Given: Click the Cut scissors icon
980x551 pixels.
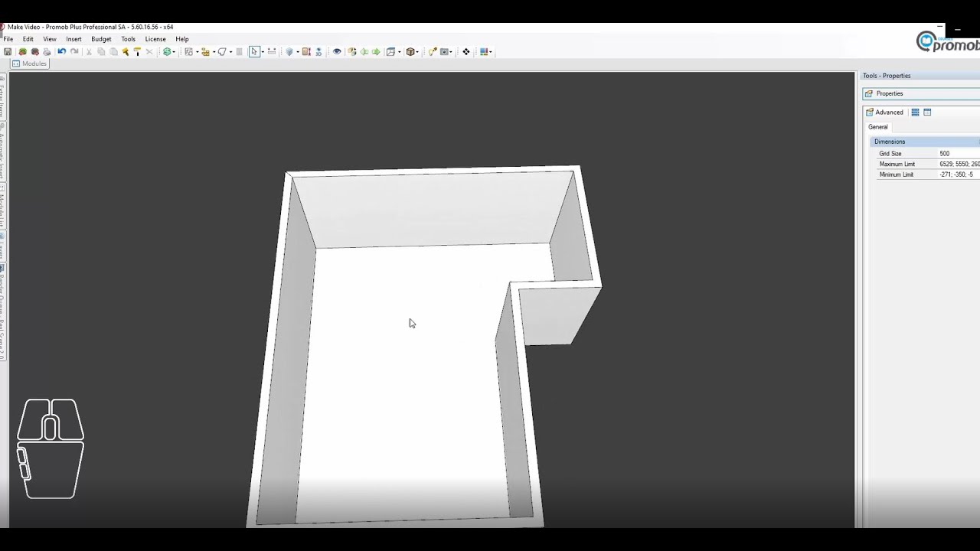Looking at the screenshot, I should tap(89, 52).
